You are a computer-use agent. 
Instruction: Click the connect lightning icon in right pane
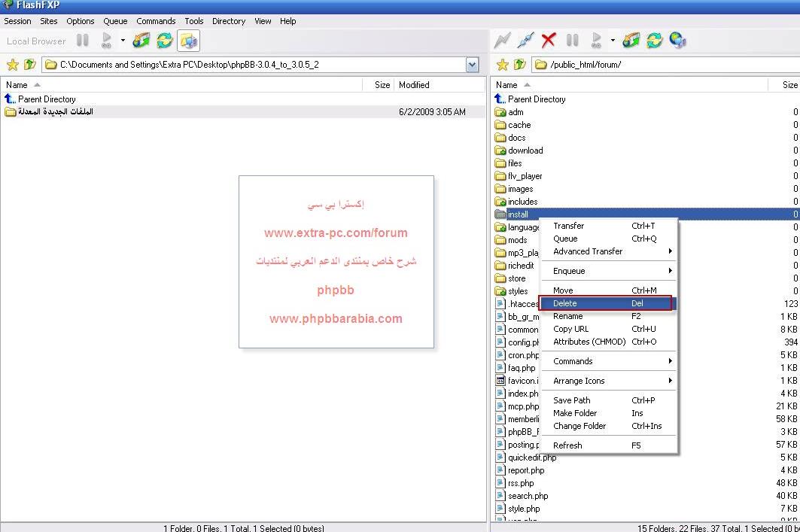(502, 41)
